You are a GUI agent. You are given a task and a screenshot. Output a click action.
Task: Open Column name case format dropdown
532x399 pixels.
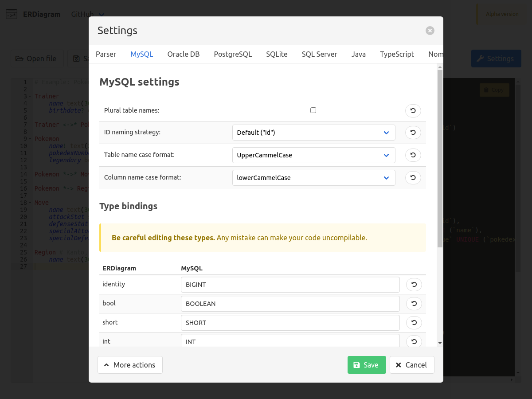pyautogui.click(x=313, y=178)
